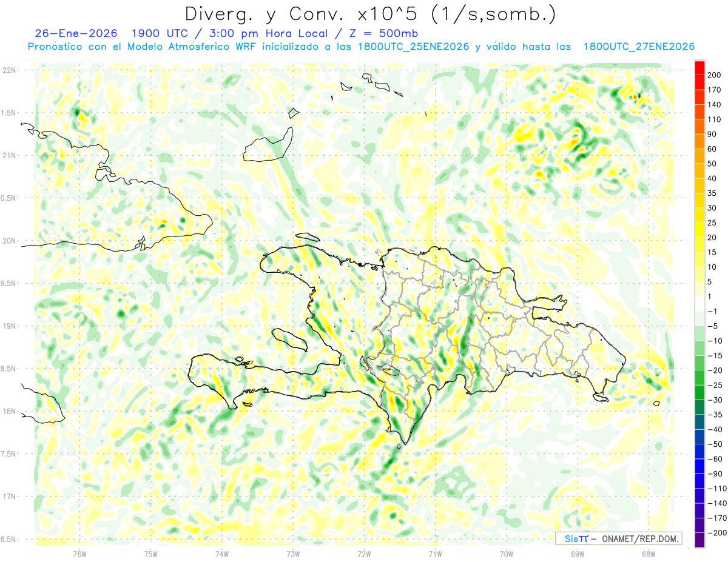Click the '-140' colorbar value
This screenshot has width=728, height=562.
718,503
